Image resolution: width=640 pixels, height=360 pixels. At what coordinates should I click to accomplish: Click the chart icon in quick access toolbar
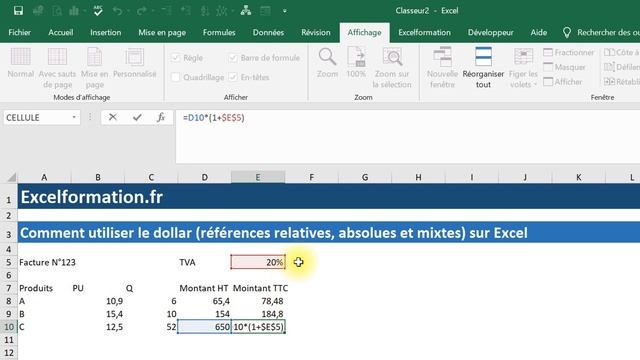click(x=74, y=11)
